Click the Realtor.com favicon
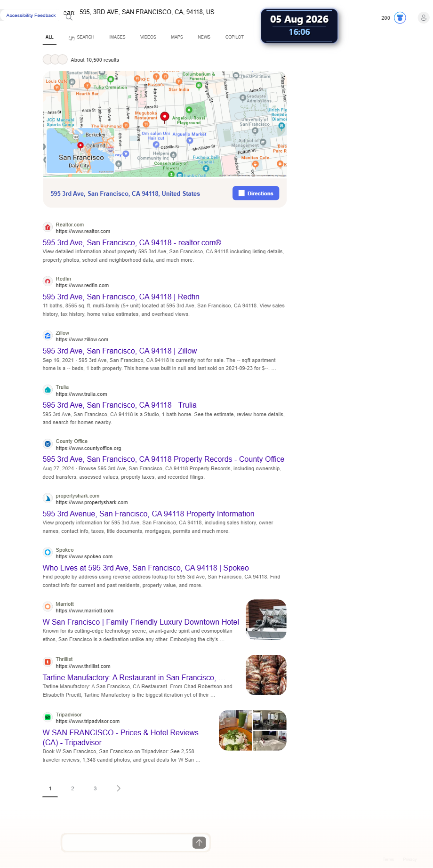 pos(48,228)
